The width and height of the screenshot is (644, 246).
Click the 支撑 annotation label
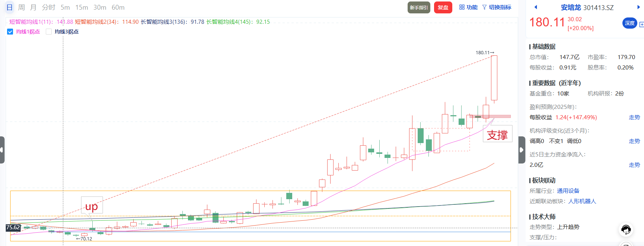tap(497, 135)
